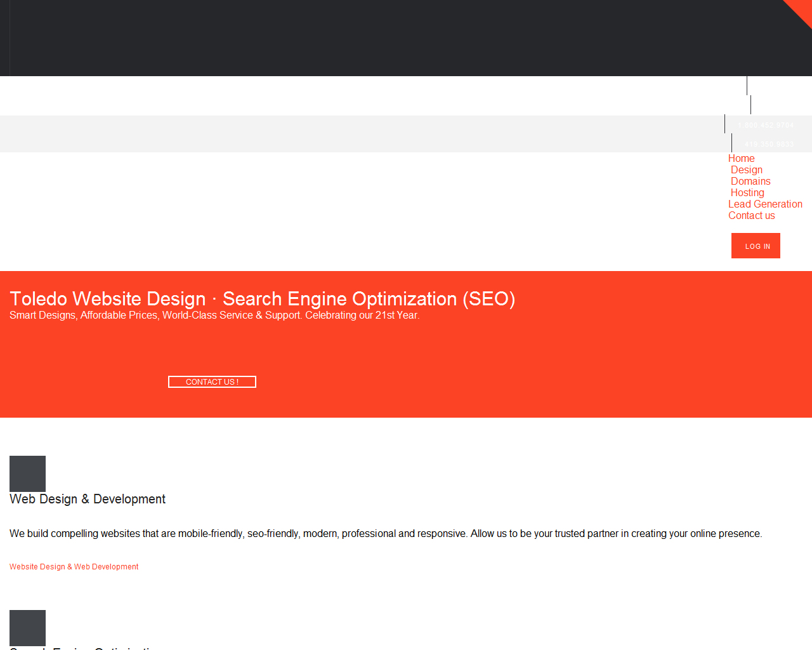This screenshot has width=812, height=650.
Task: Select Hosting in the navigation menu
Action: click(x=747, y=193)
